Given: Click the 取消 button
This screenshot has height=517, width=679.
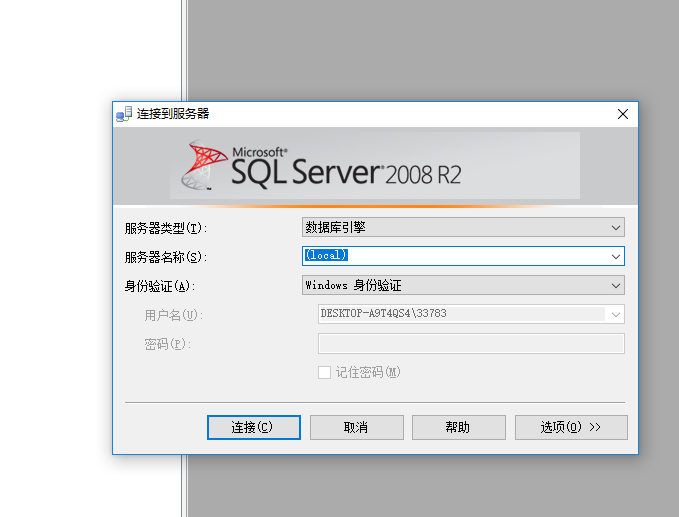Looking at the screenshot, I should tap(357, 427).
